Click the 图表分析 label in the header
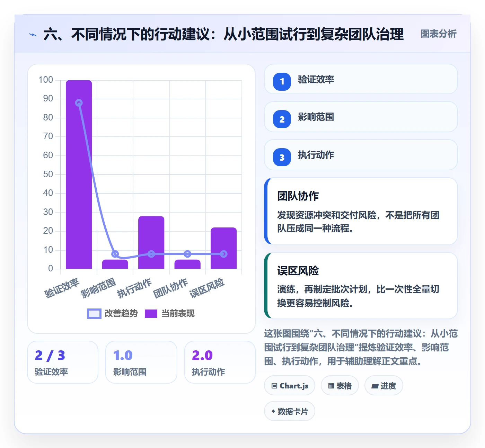Screen dimensions: 485x448 point(439,34)
